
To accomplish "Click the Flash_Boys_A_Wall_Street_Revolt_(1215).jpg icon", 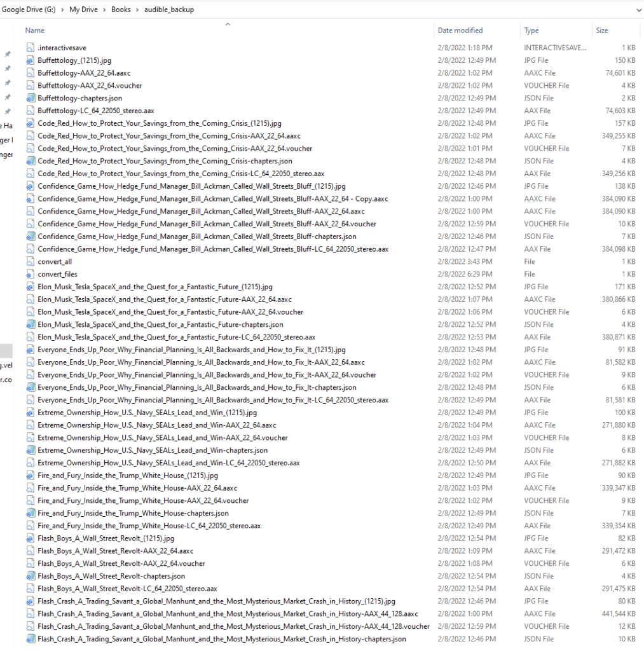I will pyautogui.click(x=31, y=538).
